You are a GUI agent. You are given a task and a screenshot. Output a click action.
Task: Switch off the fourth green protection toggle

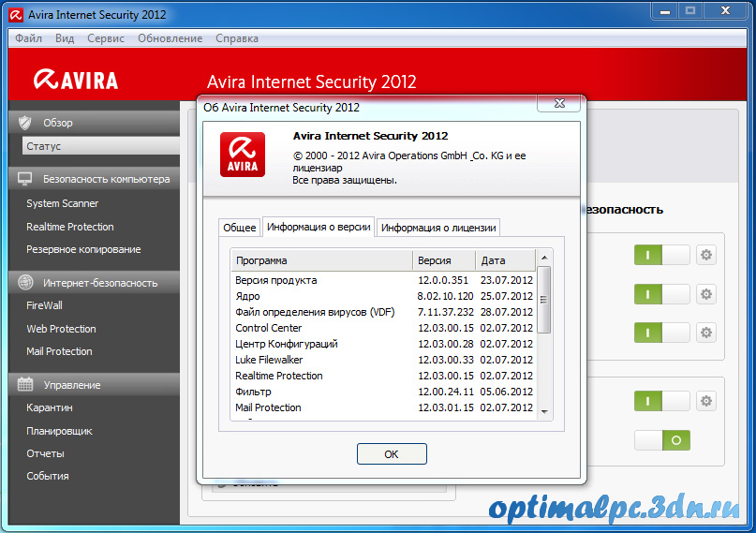tap(662, 401)
